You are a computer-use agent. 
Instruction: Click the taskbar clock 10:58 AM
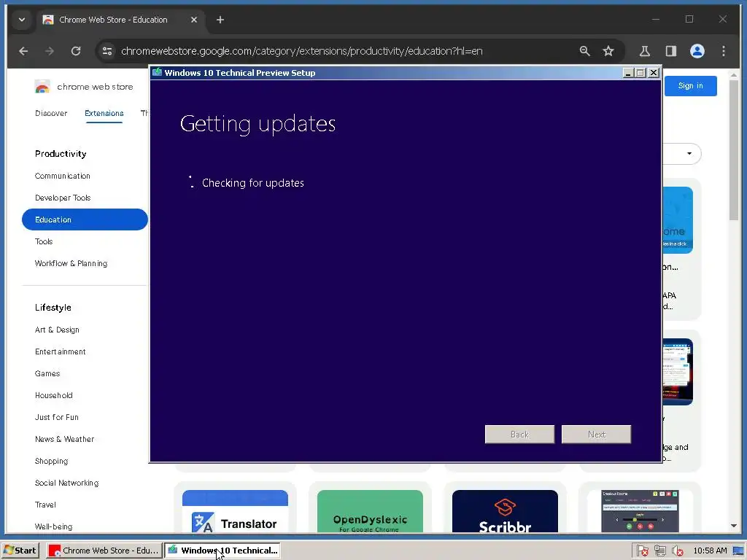(x=710, y=551)
